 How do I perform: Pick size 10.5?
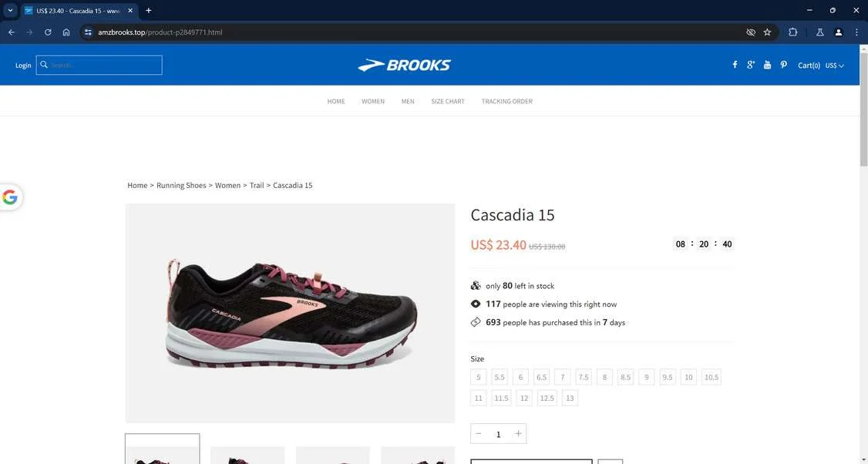click(712, 377)
